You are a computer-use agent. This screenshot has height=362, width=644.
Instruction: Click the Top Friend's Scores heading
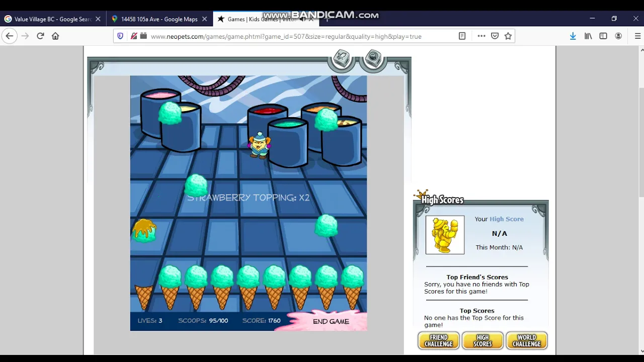coord(477,277)
